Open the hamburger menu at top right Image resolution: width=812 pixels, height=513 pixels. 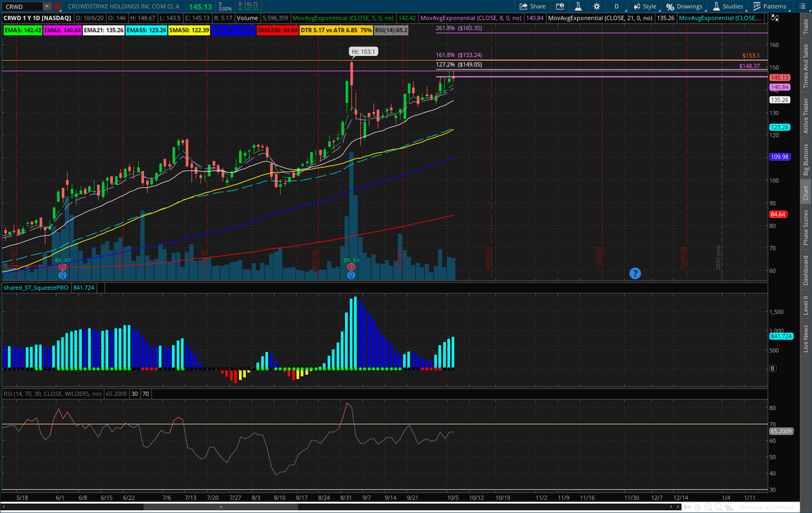[x=801, y=5]
